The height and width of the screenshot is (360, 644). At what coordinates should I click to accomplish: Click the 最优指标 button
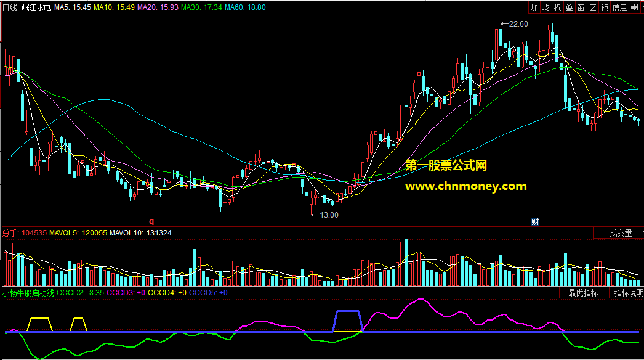tap(583, 293)
